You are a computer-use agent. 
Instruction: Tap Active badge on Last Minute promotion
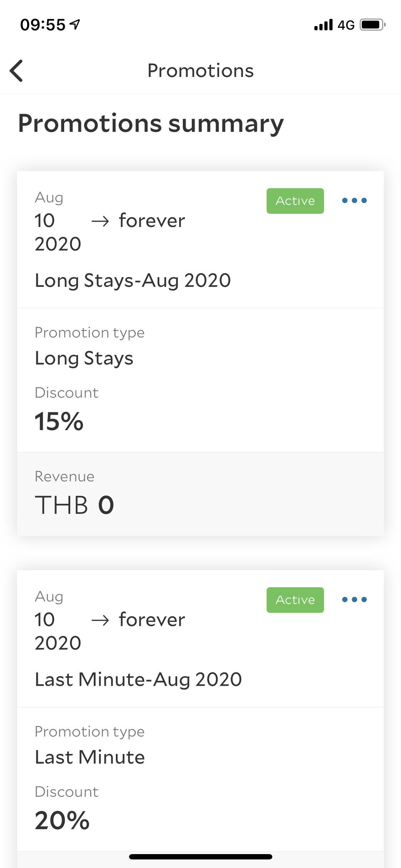pos(295,600)
